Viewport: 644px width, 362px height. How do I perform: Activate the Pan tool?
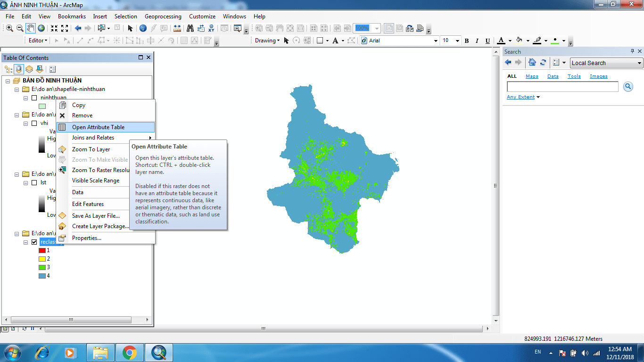(31, 28)
